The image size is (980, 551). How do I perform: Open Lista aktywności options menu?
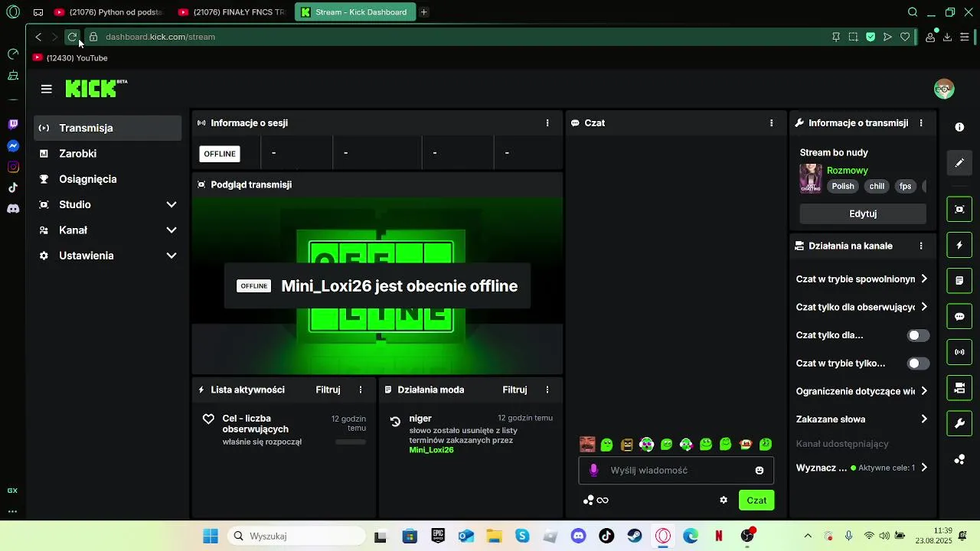[x=361, y=390]
